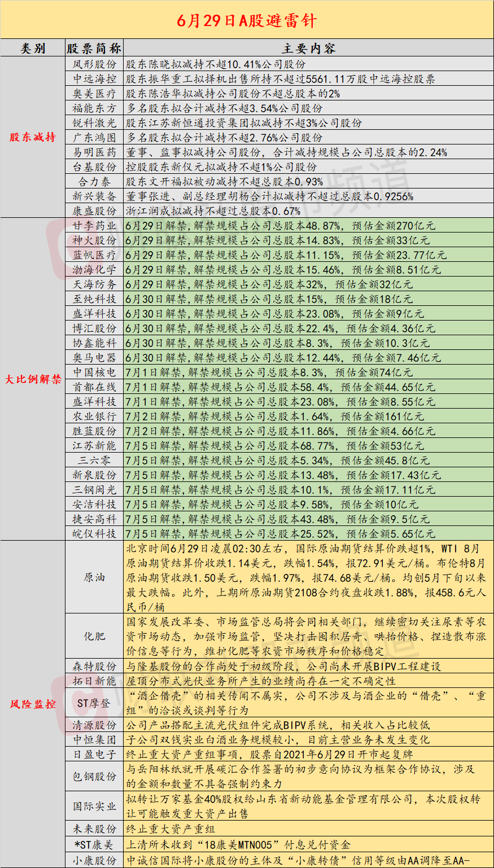
Task: Click stock name 三六零
Action: tap(94, 461)
